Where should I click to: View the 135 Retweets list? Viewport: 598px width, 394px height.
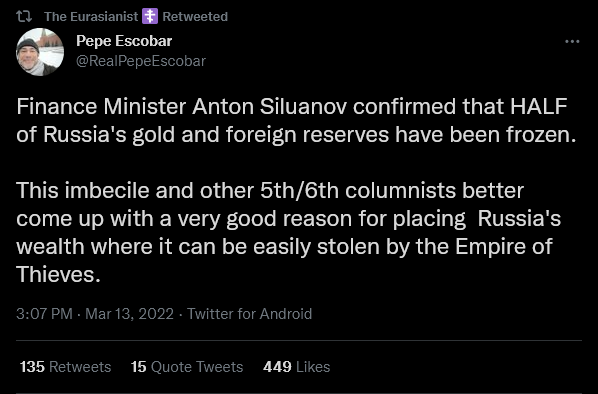66,367
